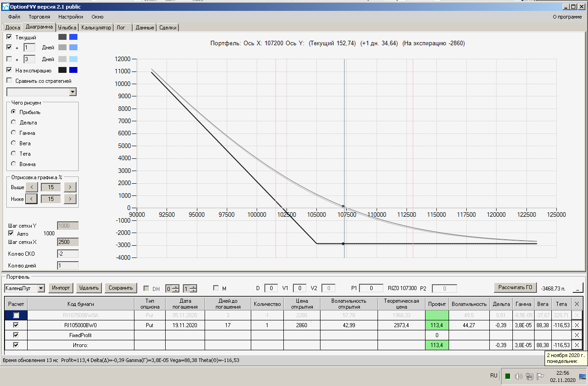588x386 pixels.
Task: Click the left arrow next to Ниже
Action: pyautogui.click(x=31, y=199)
